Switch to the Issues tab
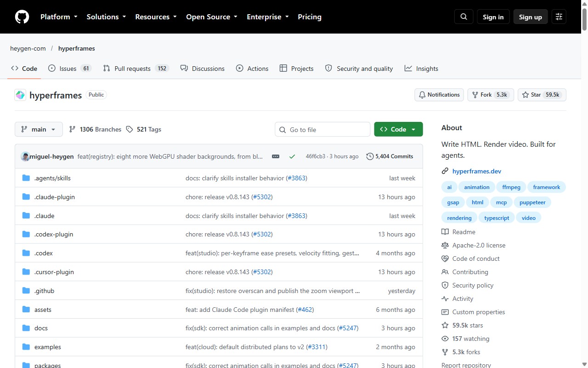This screenshot has height=368, width=588. pos(69,69)
